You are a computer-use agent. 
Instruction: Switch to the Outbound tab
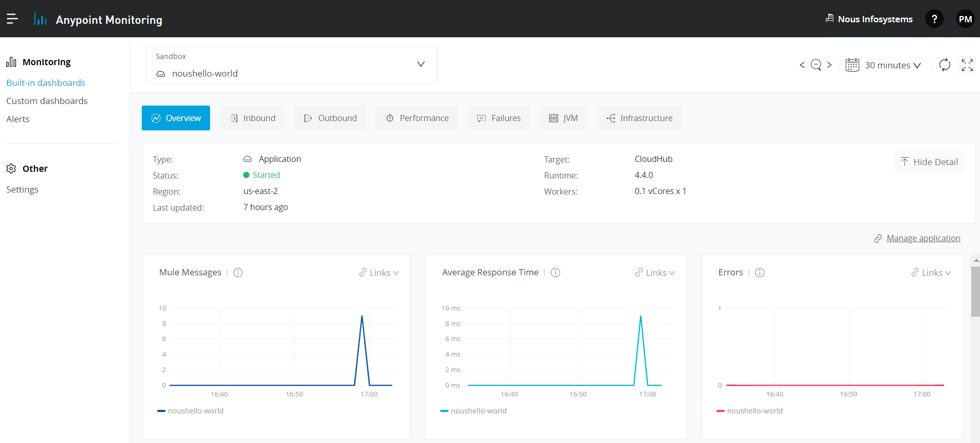pyautogui.click(x=330, y=118)
